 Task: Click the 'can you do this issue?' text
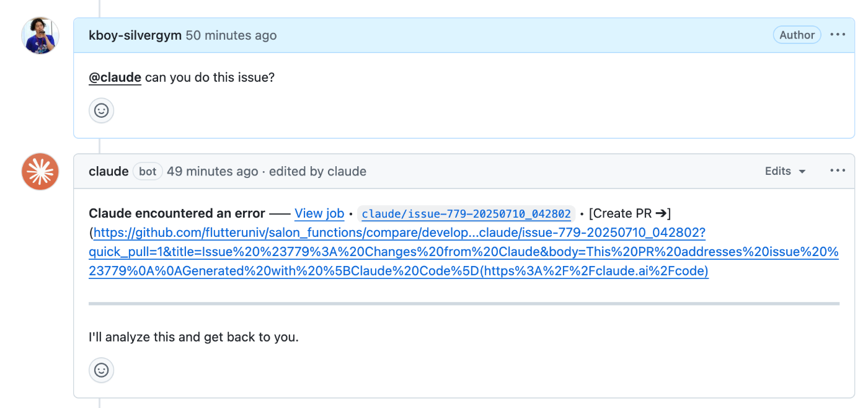(210, 78)
